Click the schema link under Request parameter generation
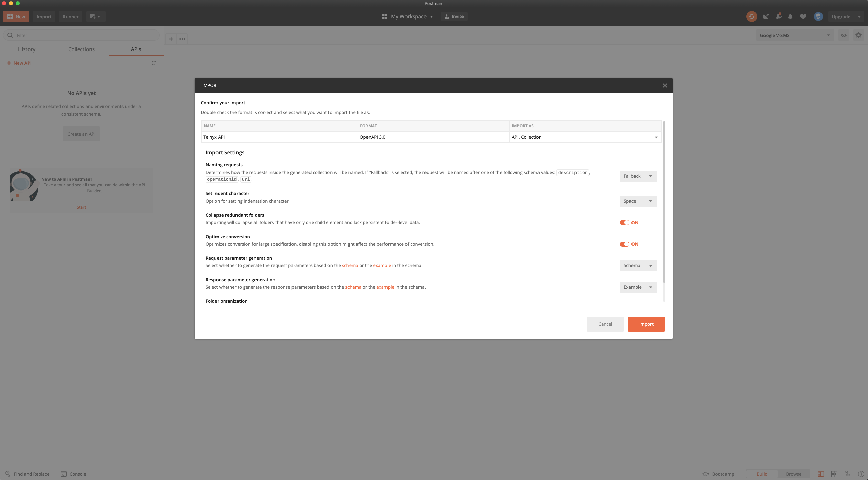The width and height of the screenshot is (868, 480). coord(350,265)
